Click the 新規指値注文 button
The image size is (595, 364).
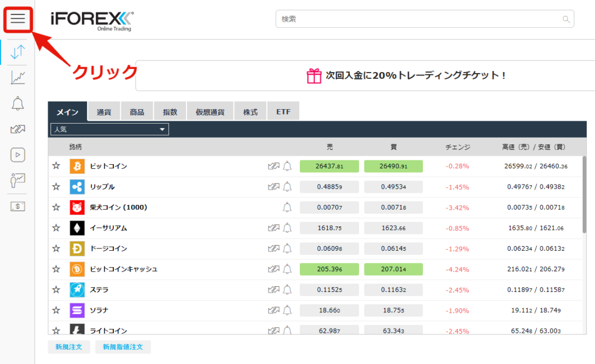[123, 347]
